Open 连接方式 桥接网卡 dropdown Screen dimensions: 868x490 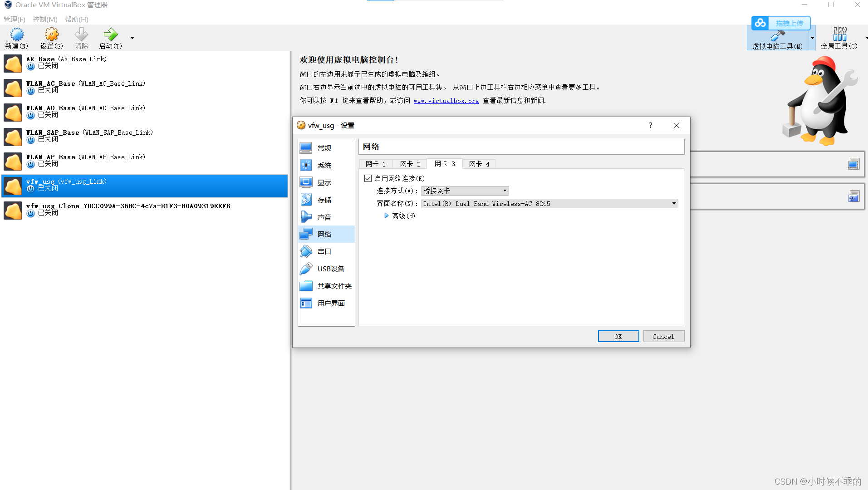[x=465, y=191]
